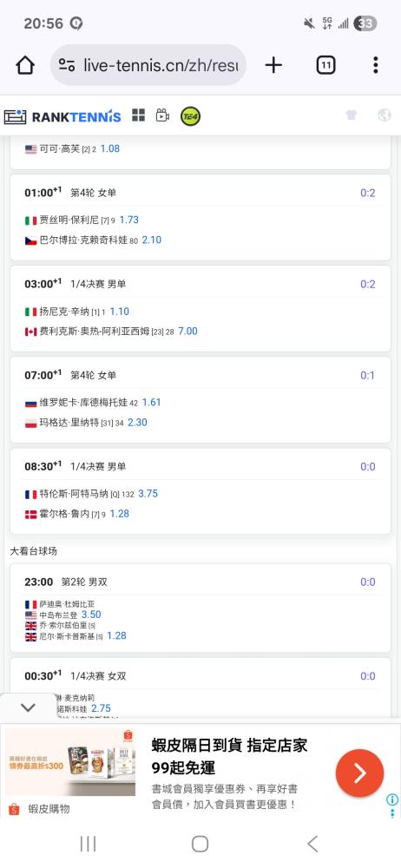
Task: Open the 08:30 Atmane vs Rune match
Action: (200, 491)
